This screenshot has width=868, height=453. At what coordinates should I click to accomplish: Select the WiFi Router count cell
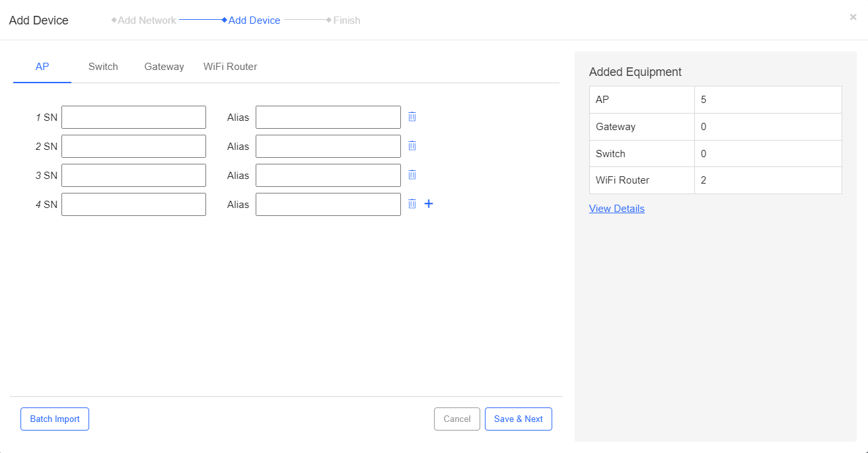(768, 180)
